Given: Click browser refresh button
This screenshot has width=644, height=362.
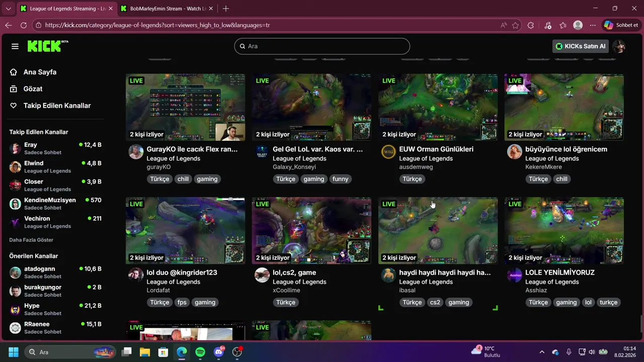Looking at the screenshot, I should click(x=24, y=25).
